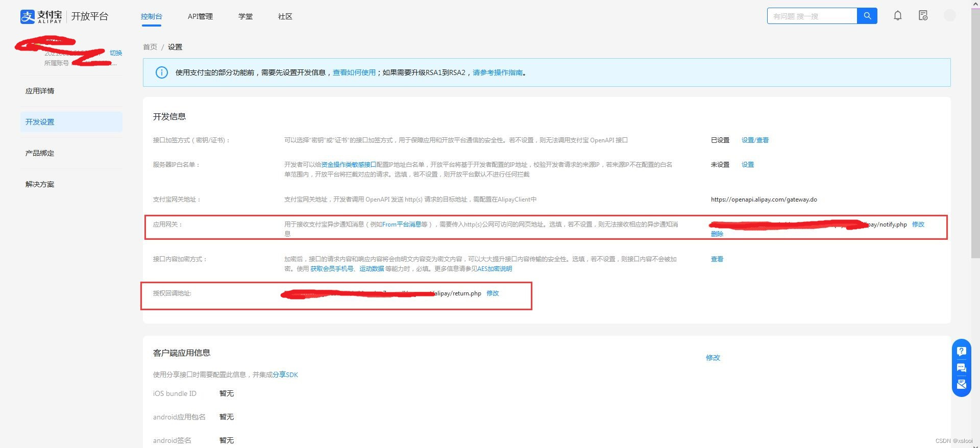Open 获取会员手机号 link

coord(332,268)
